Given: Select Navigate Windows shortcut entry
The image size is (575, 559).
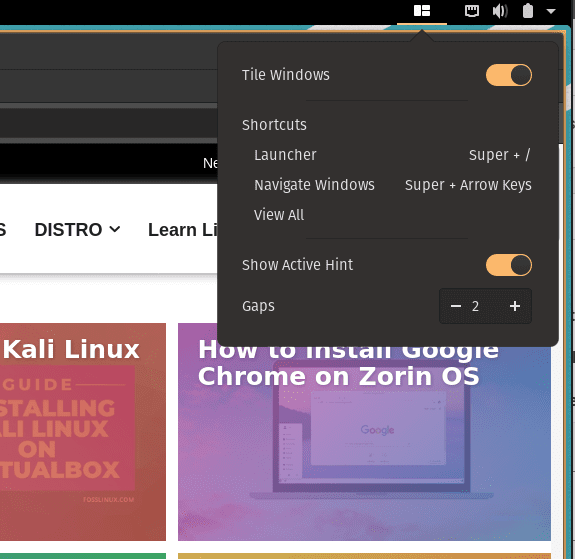Looking at the screenshot, I should click(x=392, y=185).
